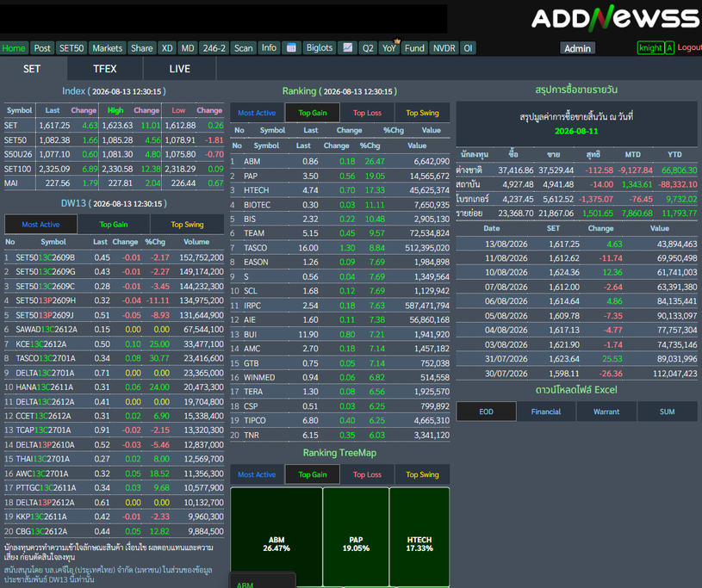Open the MD navigation item
Screen dimensions: 702x588
pos(188,48)
